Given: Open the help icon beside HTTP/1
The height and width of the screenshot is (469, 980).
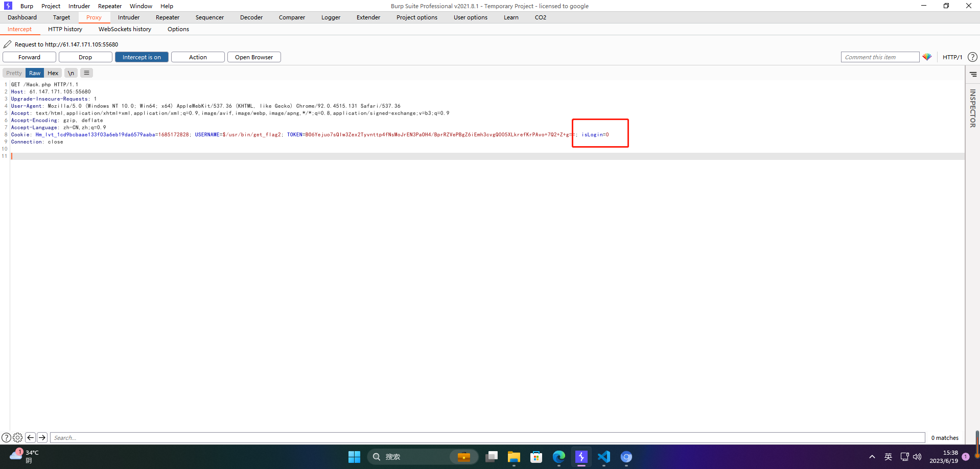Looking at the screenshot, I should click(x=972, y=57).
